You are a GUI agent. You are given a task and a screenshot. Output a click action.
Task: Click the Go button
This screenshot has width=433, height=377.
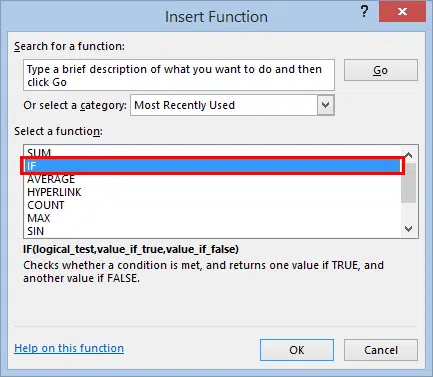point(380,70)
